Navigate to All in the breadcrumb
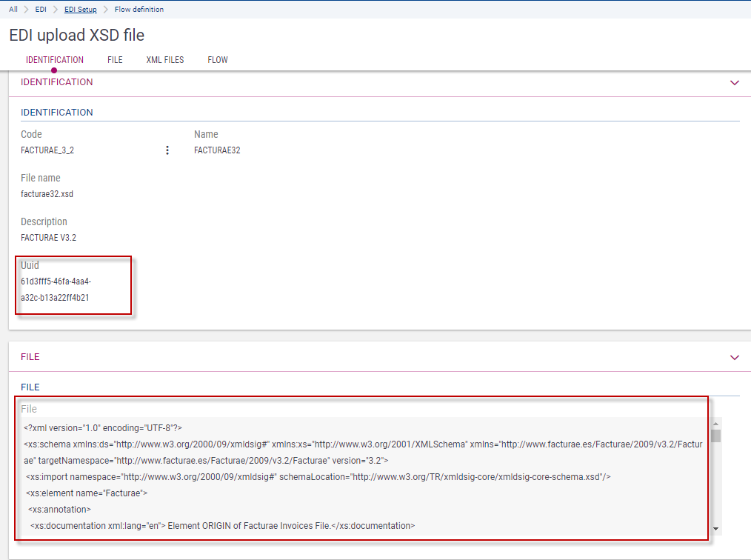The height and width of the screenshot is (560, 751). (x=13, y=10)
